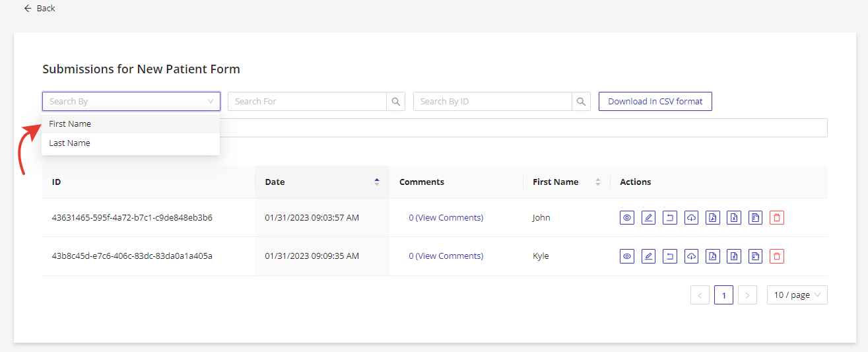The image size is (868, 352).
Task: Select First Name from the dropdown list
Action: 70,124
